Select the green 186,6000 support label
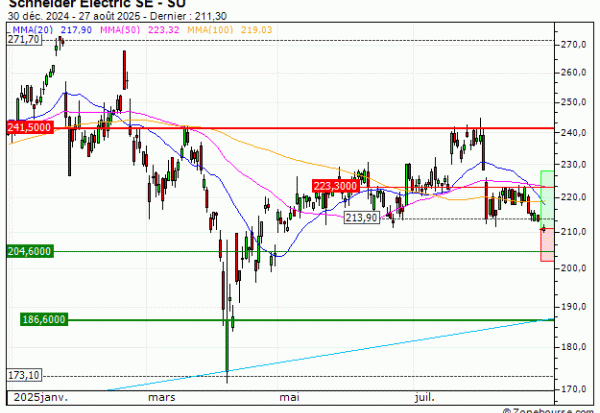Screen dimensions: 600x413 44,319
